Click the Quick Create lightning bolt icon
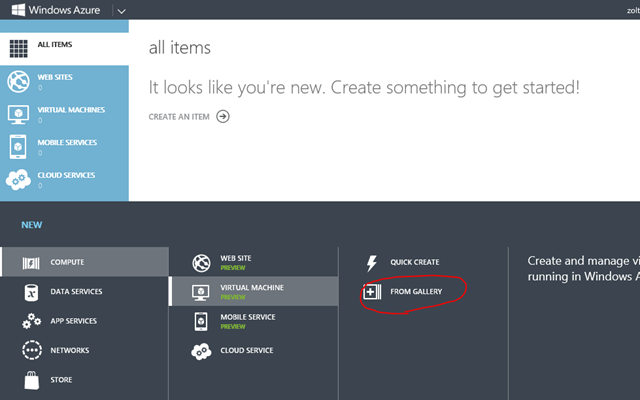The image size is (640, 400). 372,262
